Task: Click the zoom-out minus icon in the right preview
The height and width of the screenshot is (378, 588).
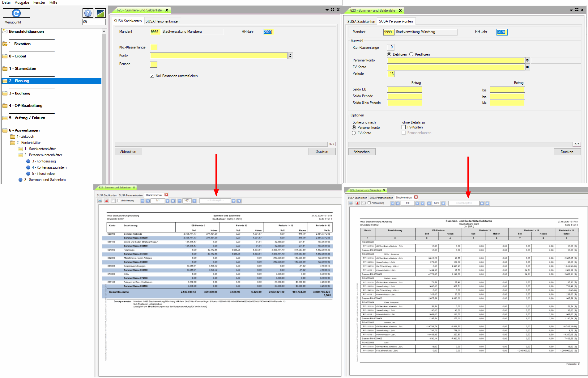Action: click(x=429, y=203)
